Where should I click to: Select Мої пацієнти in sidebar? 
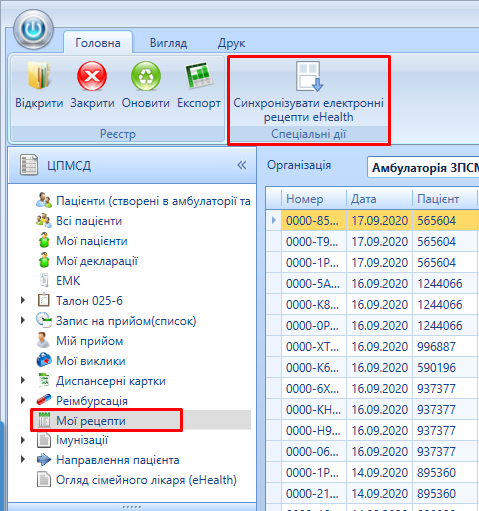click(x=91, y=241)
